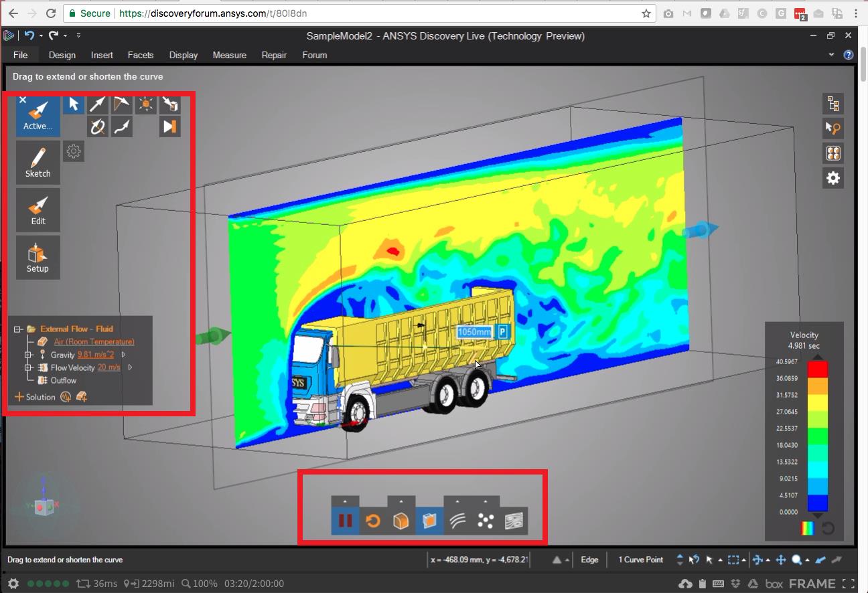868x593 pixels.
Task: Expand options above the body display icon
Action: point(401,501)
